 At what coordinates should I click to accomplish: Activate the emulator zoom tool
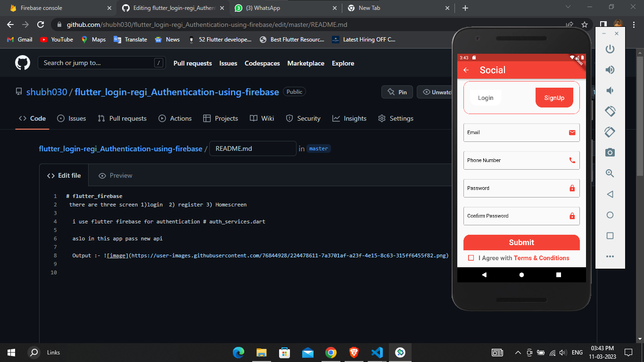610,173
